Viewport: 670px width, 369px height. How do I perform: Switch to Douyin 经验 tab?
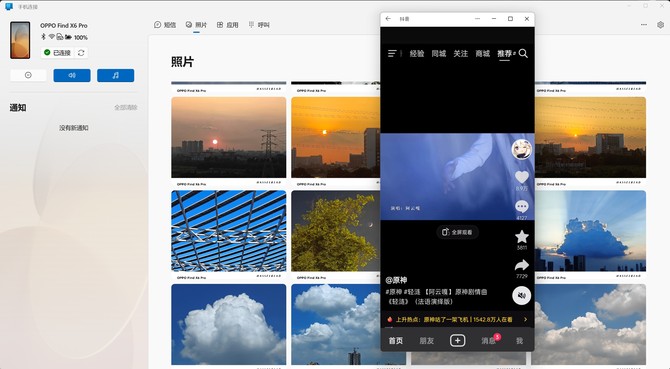417,53
